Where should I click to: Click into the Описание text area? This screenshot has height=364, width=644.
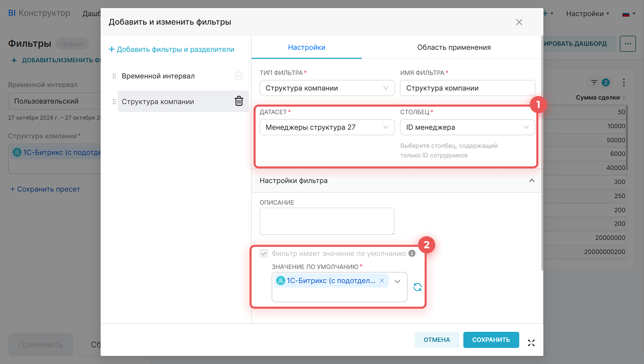(x=327, y=221)
